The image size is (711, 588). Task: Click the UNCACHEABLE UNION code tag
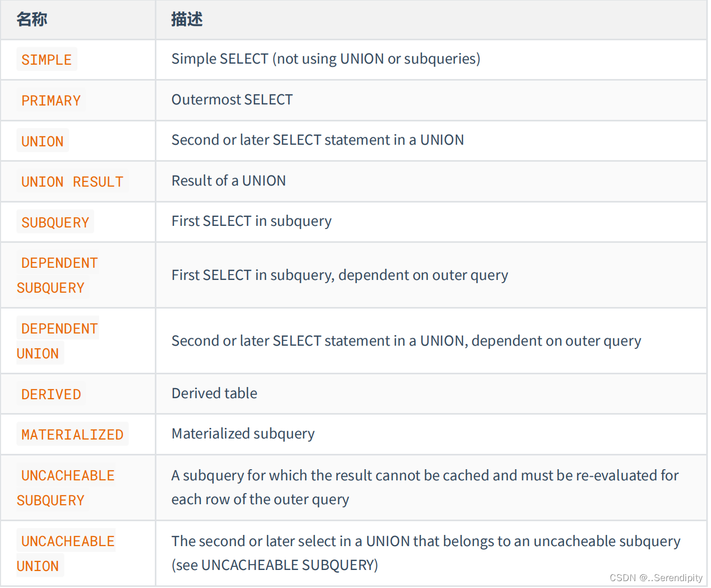click(66, 554)
